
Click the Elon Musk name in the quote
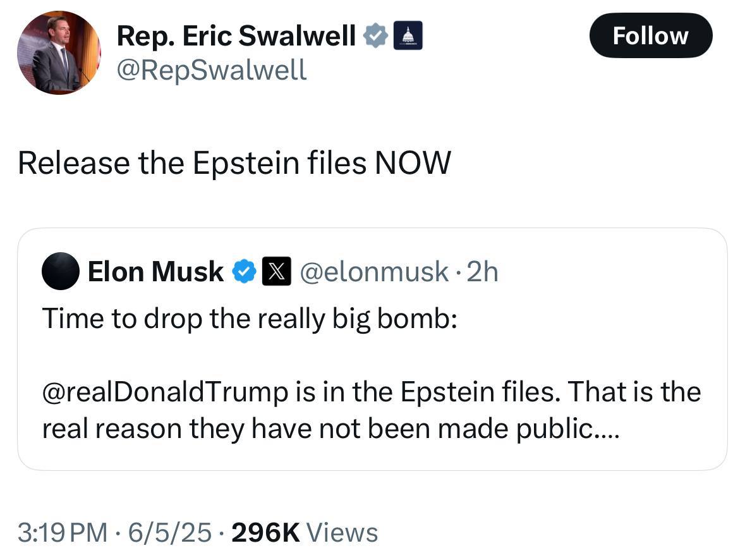(x=155, y=272)
